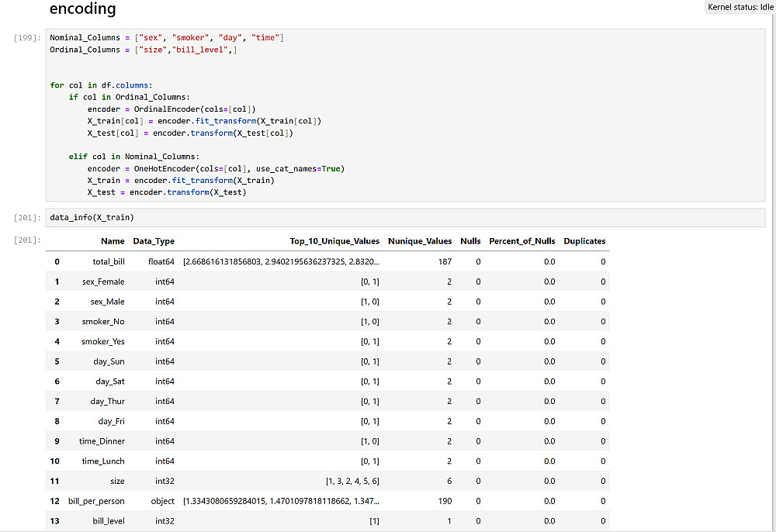Click the [201] output prompt beside table
Screen dimensions: 776x532
pos(27,240)
